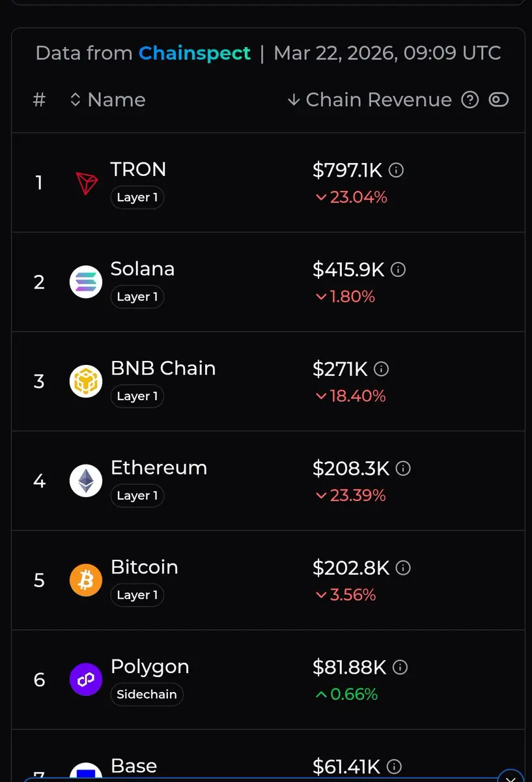Click info icon beside Solana's $415.9K
This screenshot has height=782, width=532.
(398, 270)
